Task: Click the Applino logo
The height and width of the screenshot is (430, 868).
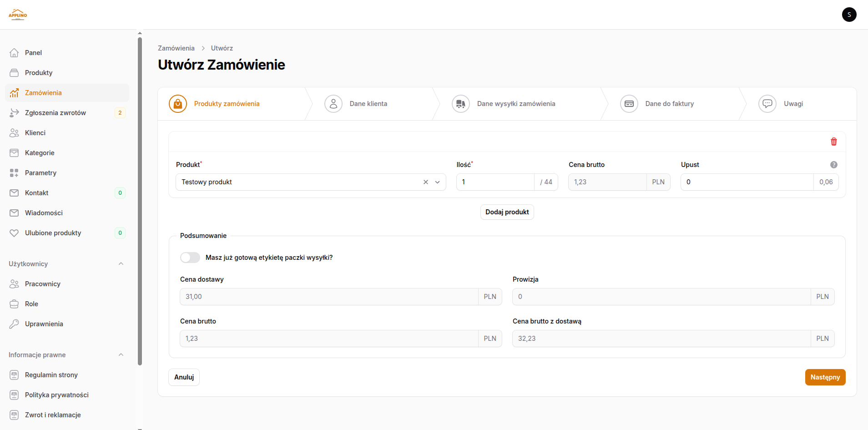Action: click(x=18, y=15)
